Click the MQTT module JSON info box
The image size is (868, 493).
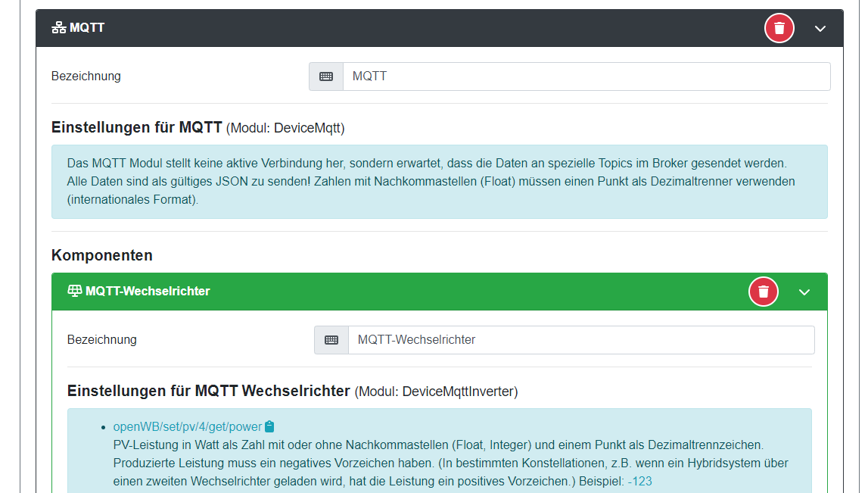440,182
